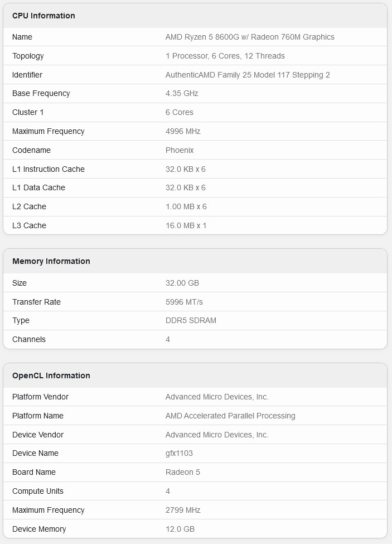
Task: Click the OpenCL Information heading
Action: [x=51, y=375]
